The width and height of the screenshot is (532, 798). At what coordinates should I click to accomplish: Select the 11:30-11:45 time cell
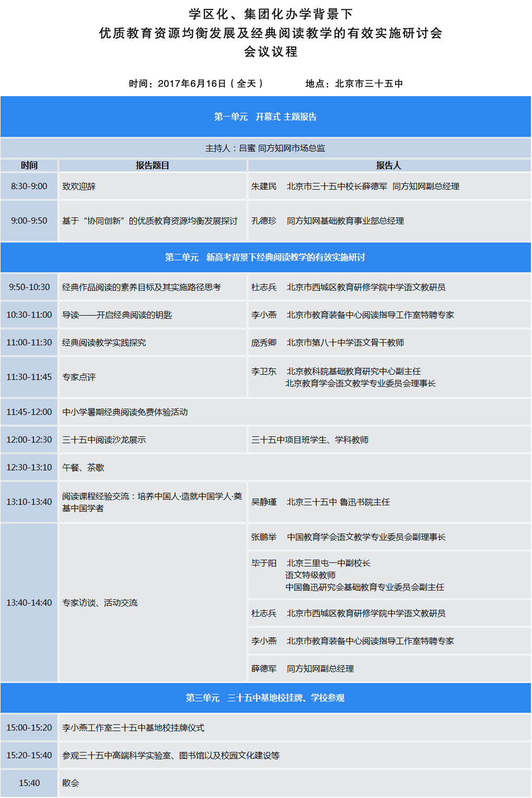tap(29, 377)
